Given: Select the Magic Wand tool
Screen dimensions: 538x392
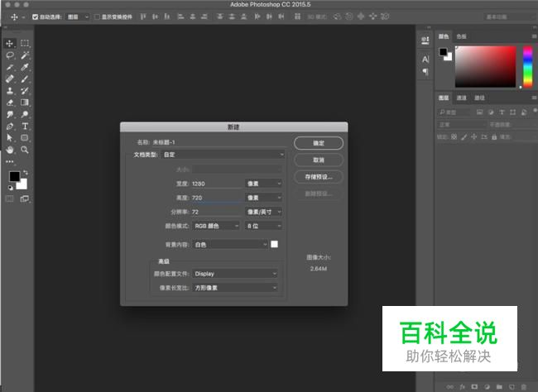Looking at the screenshot, I should pos(25,55).
